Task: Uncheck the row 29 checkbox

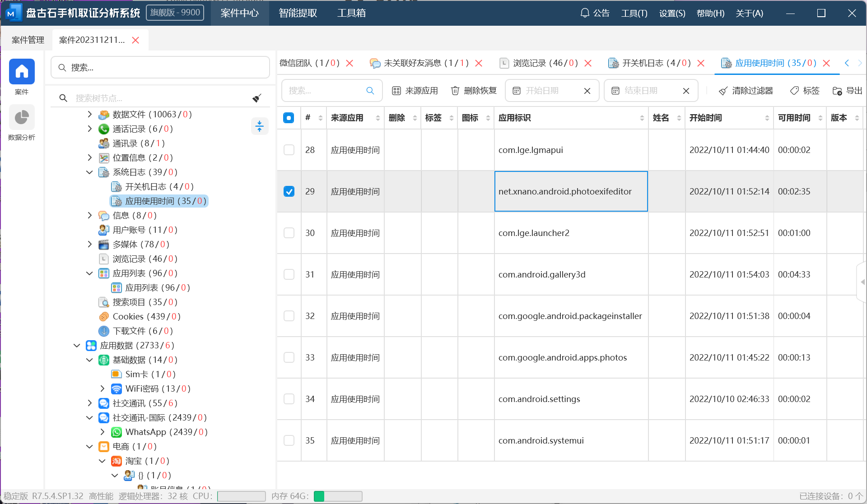Action: click(x=289, y=191)
